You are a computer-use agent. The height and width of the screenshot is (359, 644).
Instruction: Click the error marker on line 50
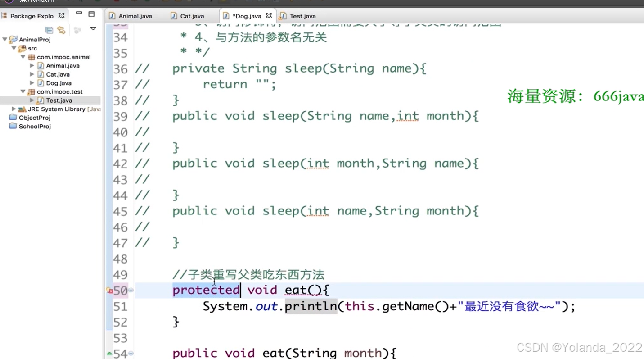109,291
